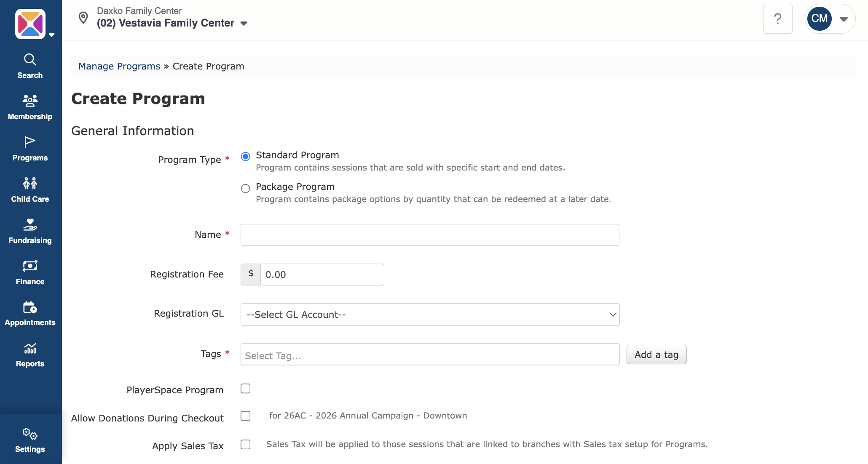
Task: Expand the CM user account menu
Action: 830,19
